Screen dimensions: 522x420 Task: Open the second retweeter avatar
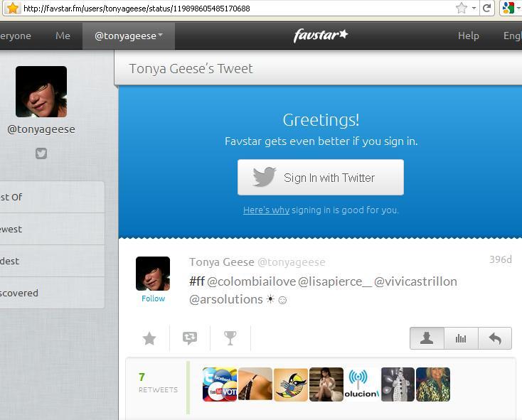point(255,384)
